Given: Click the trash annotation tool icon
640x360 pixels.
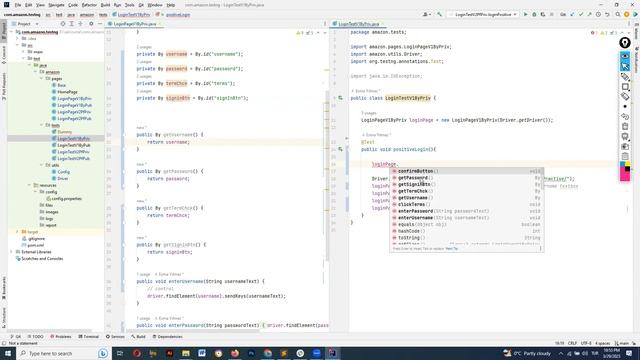Looking at the screenshot, I should [x=625, y=127].
